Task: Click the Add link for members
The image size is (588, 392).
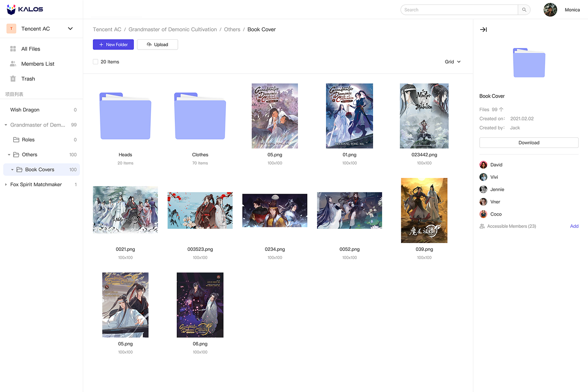Action: click(x=574, y=226)
